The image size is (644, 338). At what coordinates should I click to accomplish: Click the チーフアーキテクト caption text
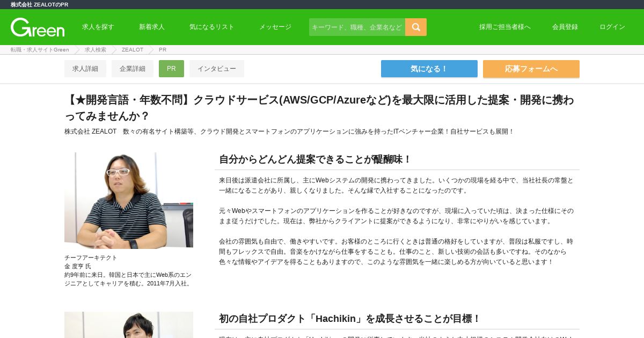click(91, 258)
